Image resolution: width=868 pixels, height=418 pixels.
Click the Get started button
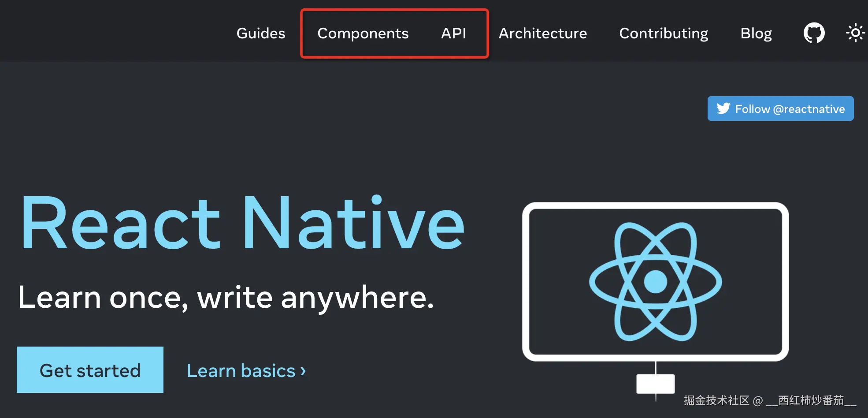tap(90, 370)
